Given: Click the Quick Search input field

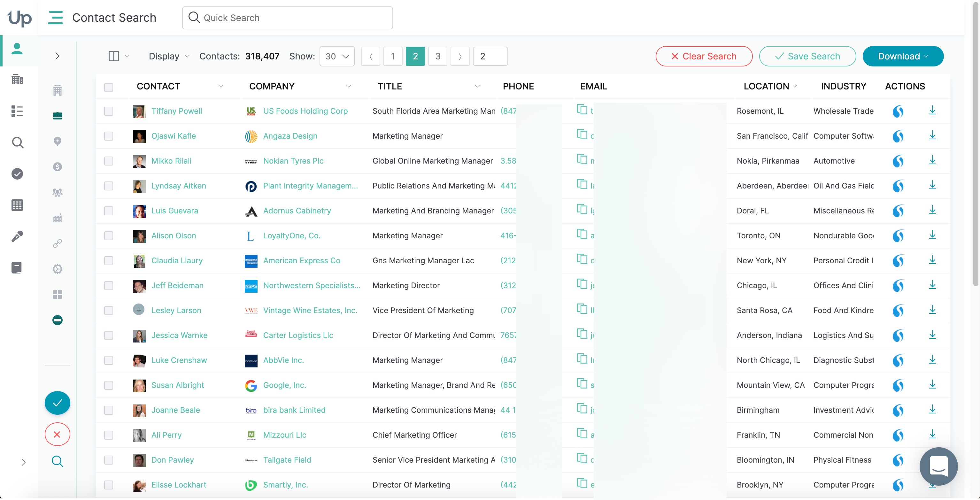Looking at the screenshot, I should click(293, 18).
